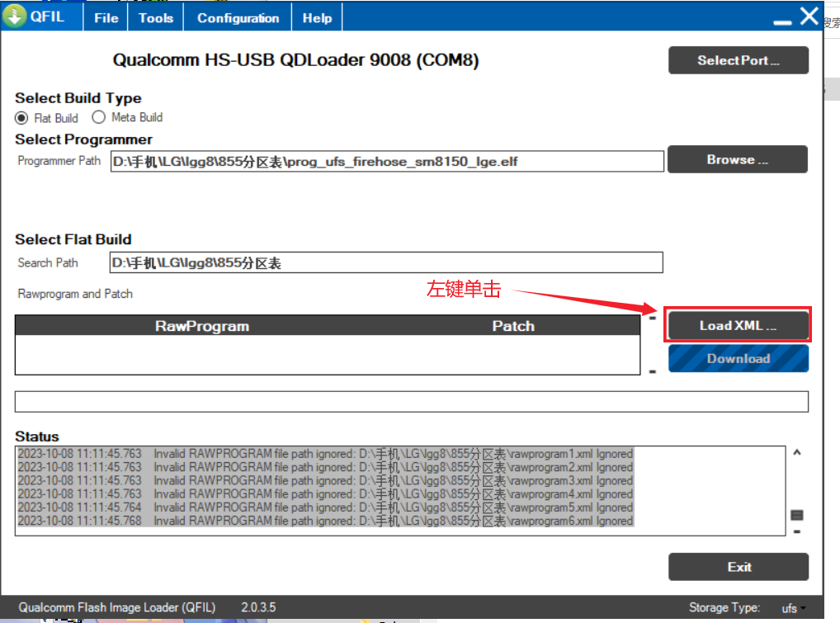Select the Flat Build radio option
Viewport: 840px width, 623px height.
tap(22, 118)
